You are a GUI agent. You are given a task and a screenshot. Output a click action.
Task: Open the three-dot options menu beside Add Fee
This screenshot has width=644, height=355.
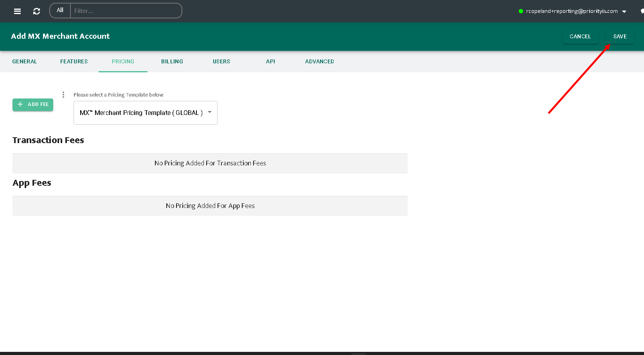coord(63,95)
